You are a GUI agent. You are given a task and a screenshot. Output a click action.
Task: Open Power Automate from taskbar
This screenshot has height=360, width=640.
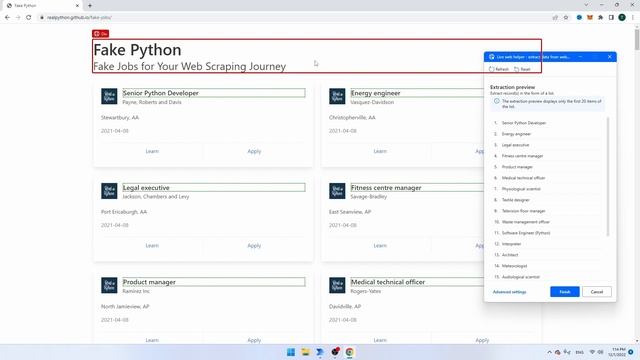[x=320, y=352]
